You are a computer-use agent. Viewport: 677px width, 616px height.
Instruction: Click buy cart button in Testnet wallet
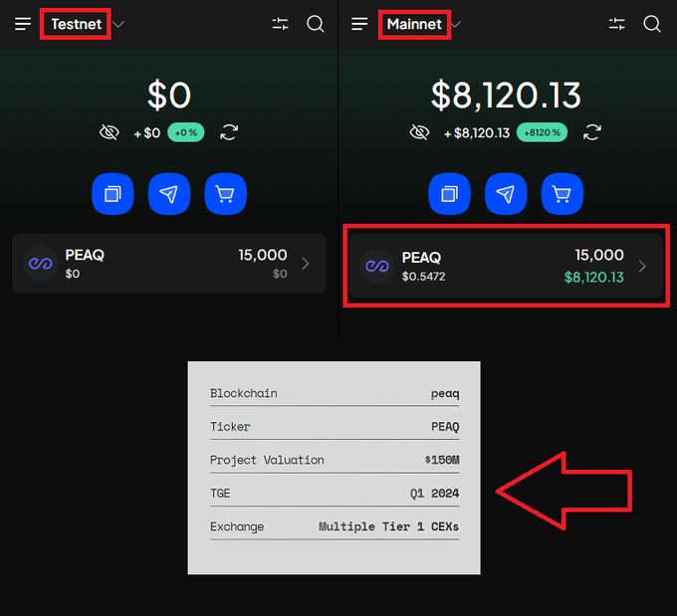coord(225,194)
